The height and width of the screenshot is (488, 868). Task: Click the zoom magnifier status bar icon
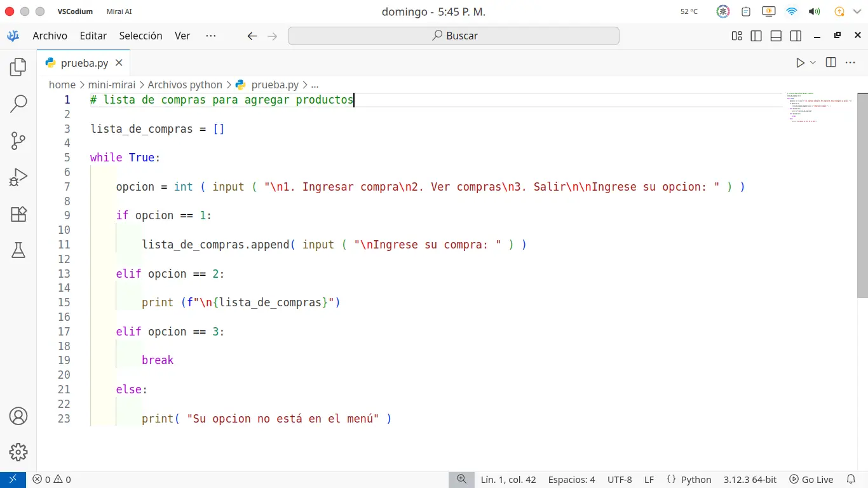[x=461, y=480]
